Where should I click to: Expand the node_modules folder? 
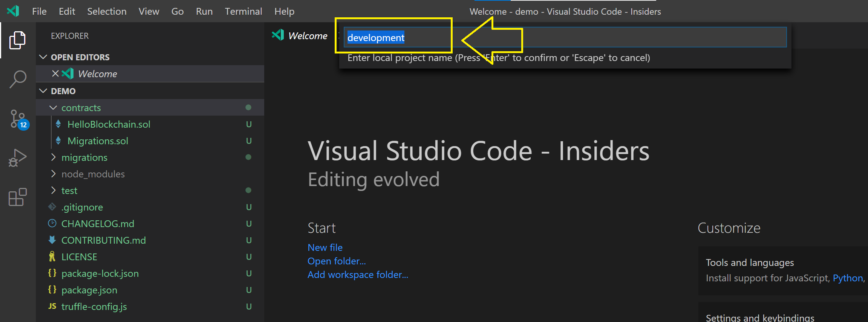[53, 174]
